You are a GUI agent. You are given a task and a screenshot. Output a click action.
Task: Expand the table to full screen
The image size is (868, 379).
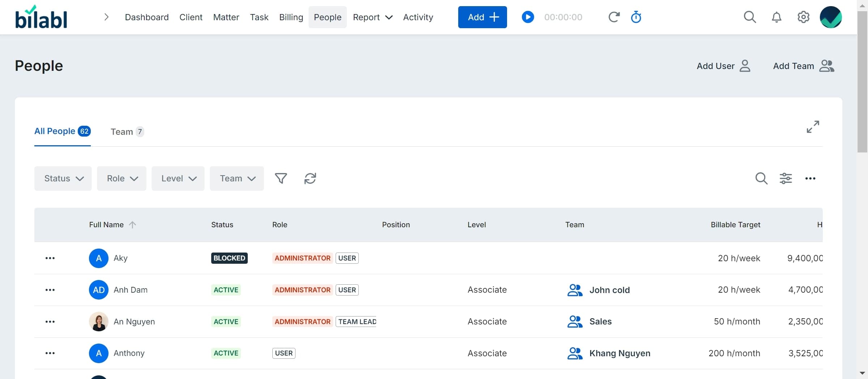(x=813, y=127)
